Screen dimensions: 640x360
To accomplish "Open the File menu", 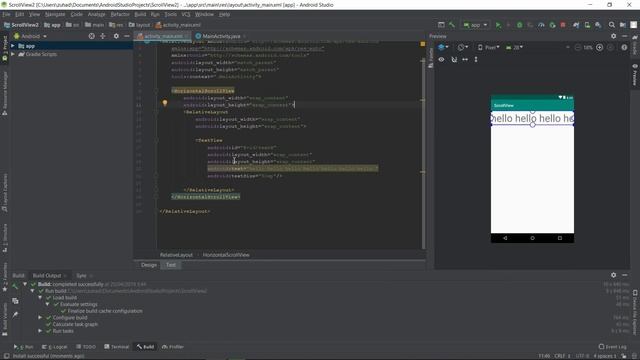I will [7, 14].
